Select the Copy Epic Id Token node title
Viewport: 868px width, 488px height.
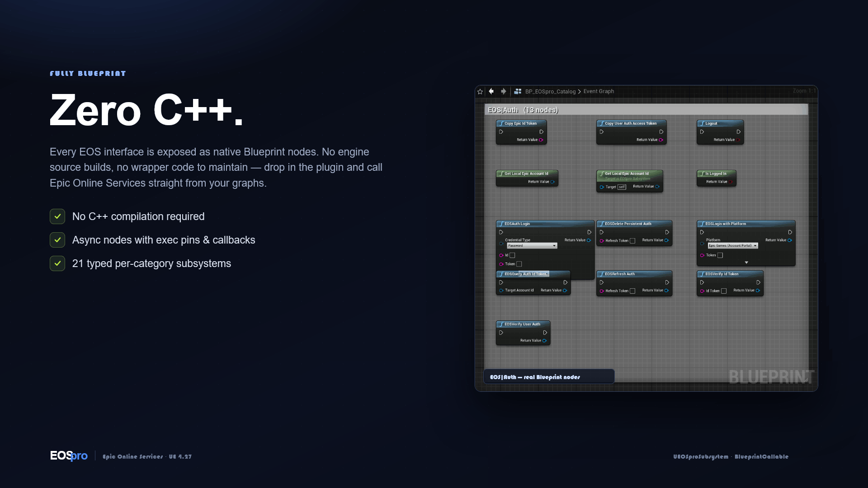(521, 123)
